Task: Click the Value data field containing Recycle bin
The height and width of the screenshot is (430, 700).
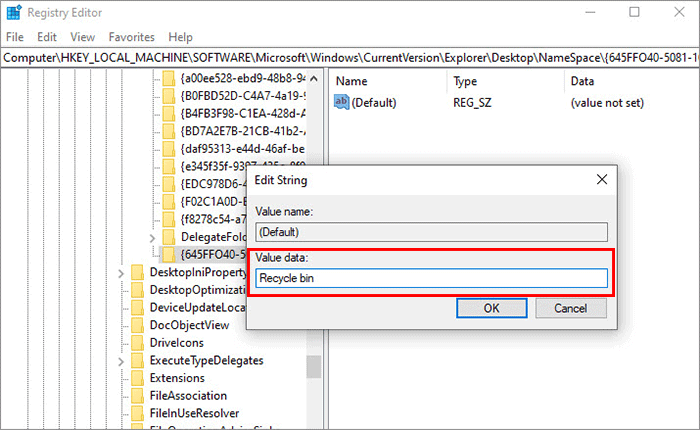Action: (431, 278)
